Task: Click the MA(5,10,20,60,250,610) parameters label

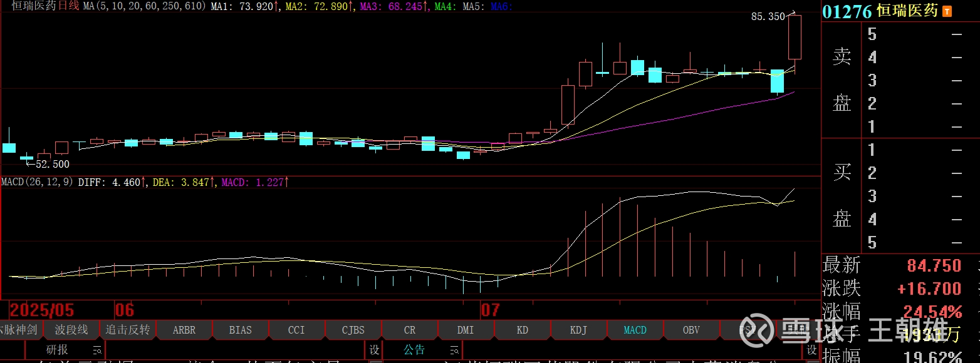Action: click(145, 6)
